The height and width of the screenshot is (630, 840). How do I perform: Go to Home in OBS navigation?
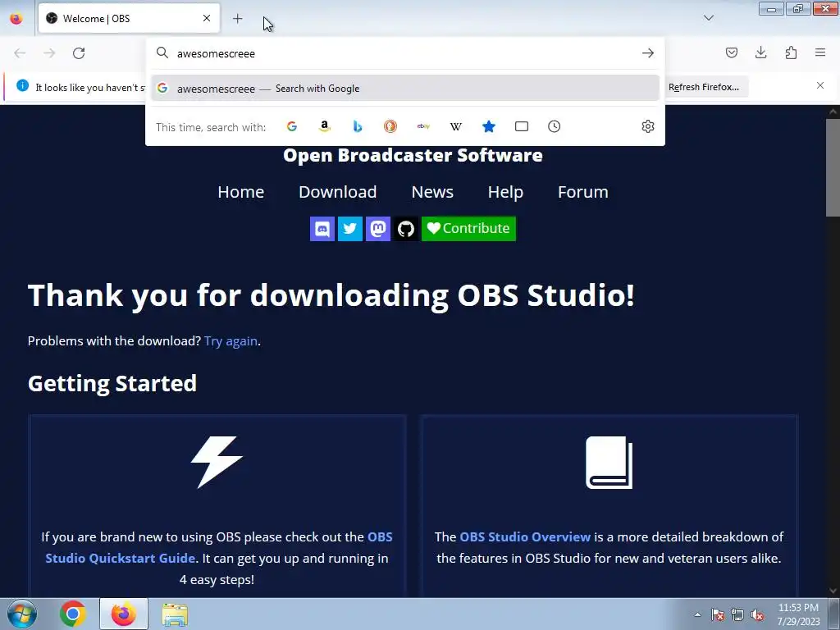click(240, 192)
